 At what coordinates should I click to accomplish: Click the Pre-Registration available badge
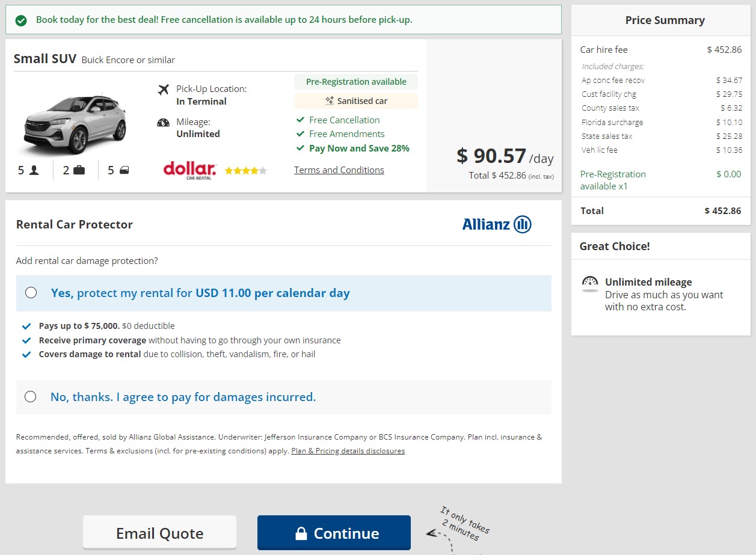pyautogui.click(x=356, y=82)
